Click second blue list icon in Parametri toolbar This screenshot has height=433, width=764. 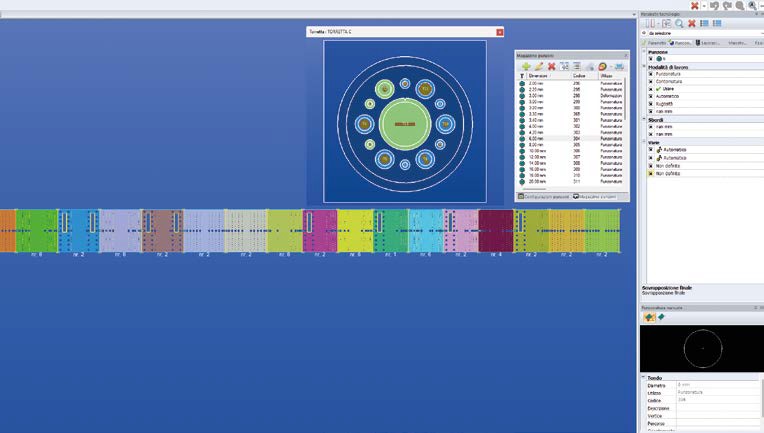point(717,23)
